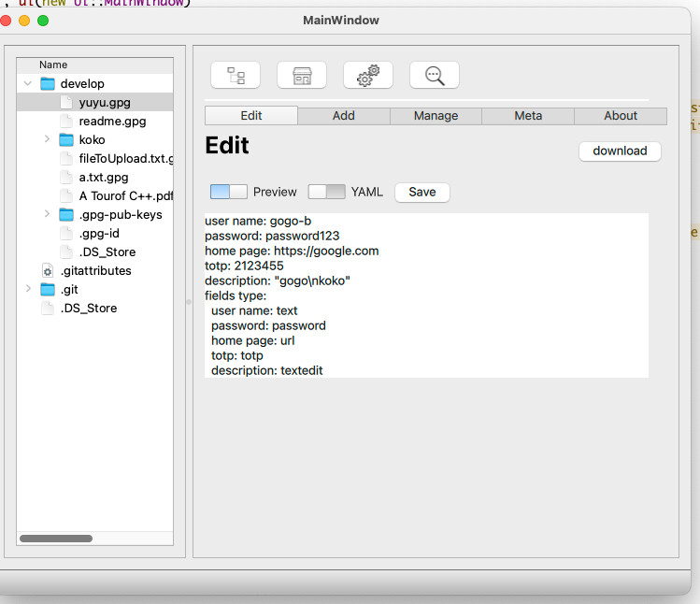Click the download button
The image size is (700, 604).
(x=620, y=151)
